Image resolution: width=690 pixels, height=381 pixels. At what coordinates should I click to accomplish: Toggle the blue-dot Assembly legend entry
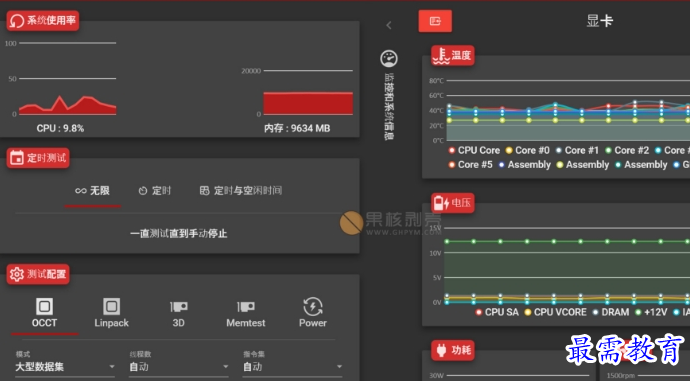[x=525, y=165]
